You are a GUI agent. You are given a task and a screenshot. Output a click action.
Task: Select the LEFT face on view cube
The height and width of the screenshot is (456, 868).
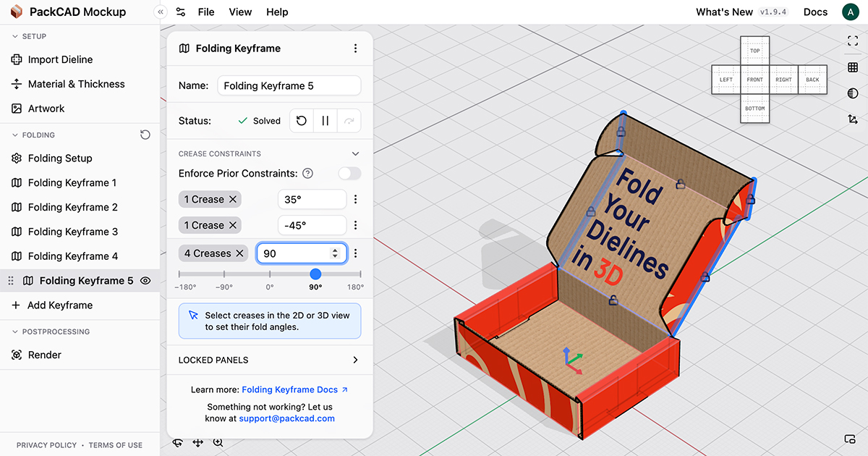[x=726, y=80]
